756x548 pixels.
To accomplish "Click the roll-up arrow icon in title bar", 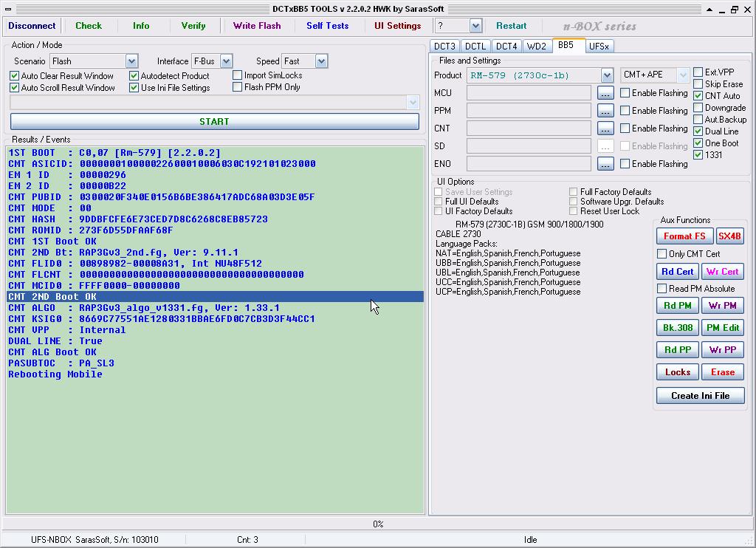I will pyautogui.click(x=709, y=9).
